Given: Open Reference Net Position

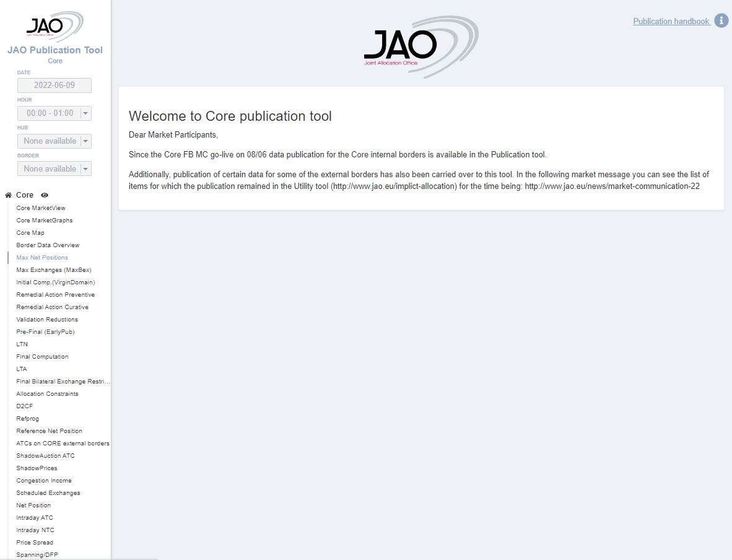Looking at the screenshot, I should pos(49,431).
